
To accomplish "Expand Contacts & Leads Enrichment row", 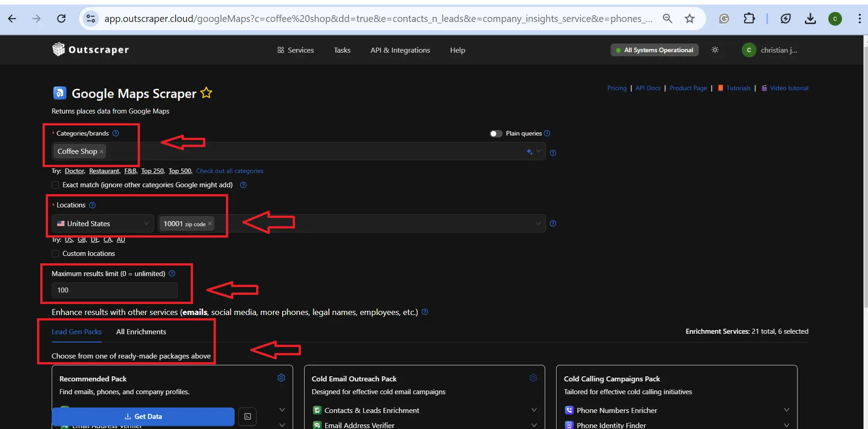I will coord(534,410).
